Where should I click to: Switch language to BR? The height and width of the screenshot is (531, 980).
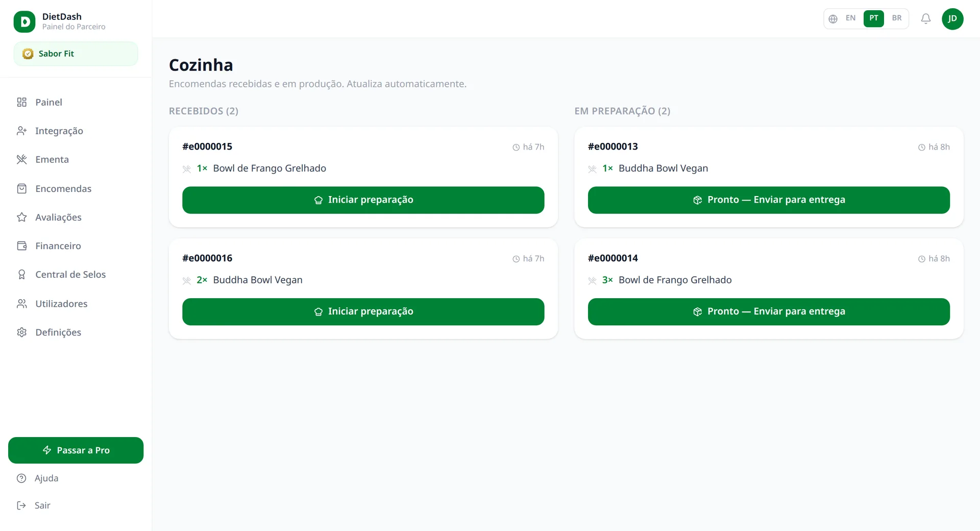897,18
